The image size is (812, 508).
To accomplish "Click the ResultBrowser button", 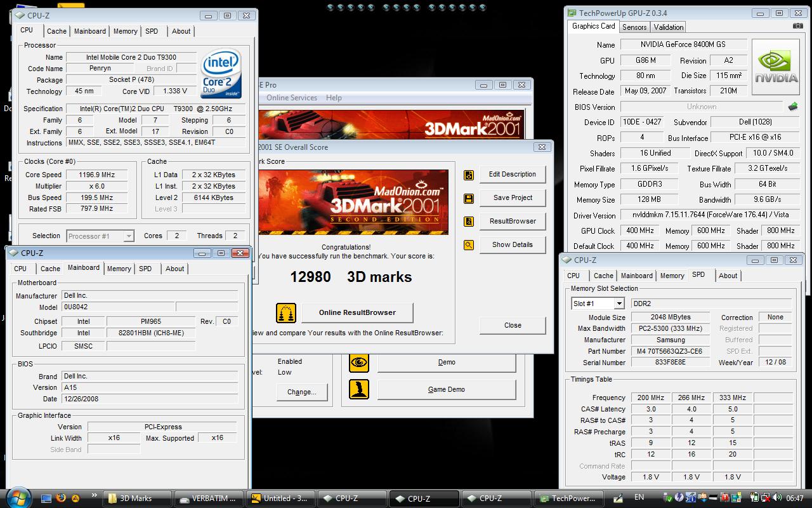I will 513,222.
